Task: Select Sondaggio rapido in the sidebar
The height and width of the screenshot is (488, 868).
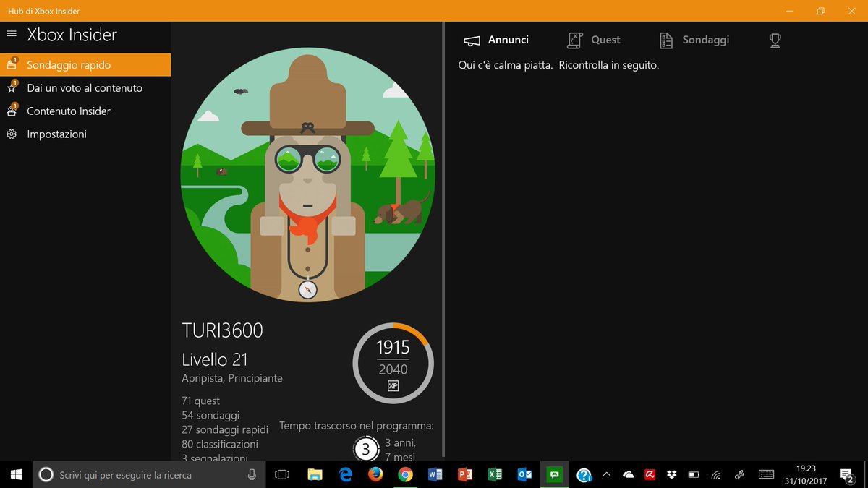Action: pos(85,65)
